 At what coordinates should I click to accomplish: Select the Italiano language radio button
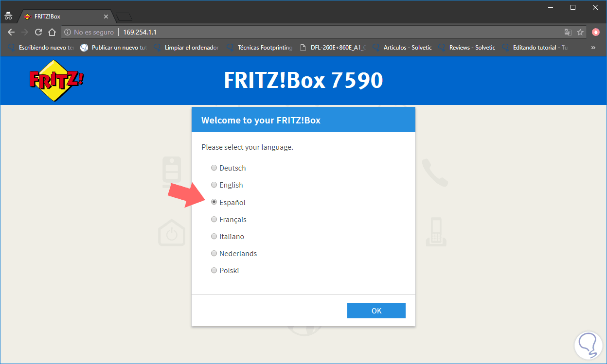click(214, 236)
